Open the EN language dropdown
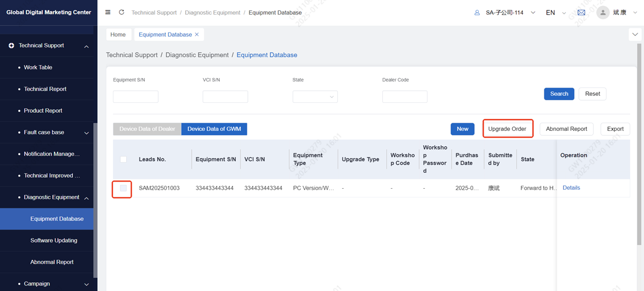The height and width of the screenshot is (291, 644). (x=555, y=13)
